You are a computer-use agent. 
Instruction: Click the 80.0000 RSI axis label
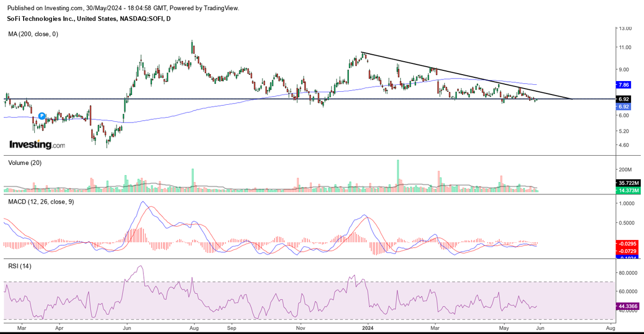coord(627,273)
